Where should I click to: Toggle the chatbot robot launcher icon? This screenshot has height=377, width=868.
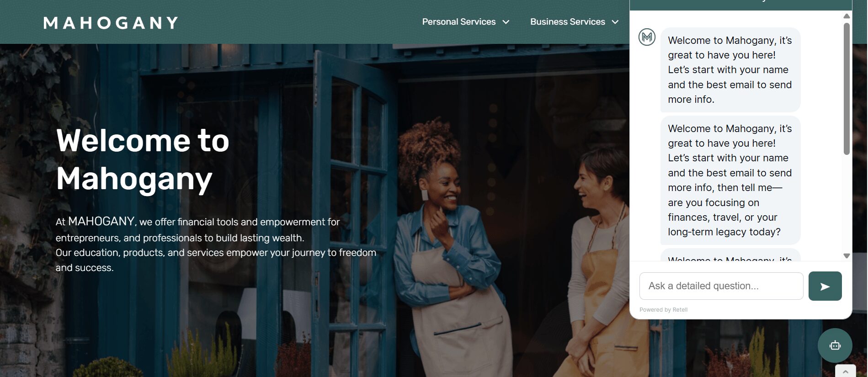click(x=835, y=345)
